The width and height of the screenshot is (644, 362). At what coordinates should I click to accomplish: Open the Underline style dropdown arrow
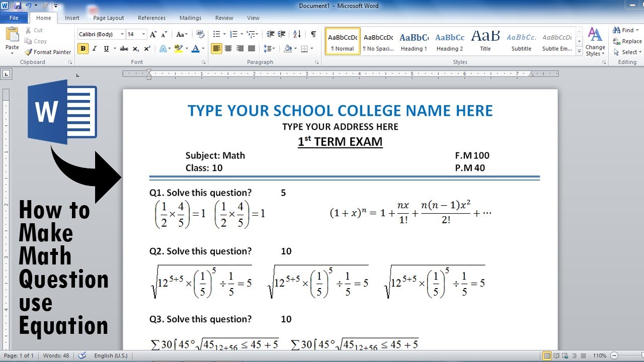click(114, 49)
